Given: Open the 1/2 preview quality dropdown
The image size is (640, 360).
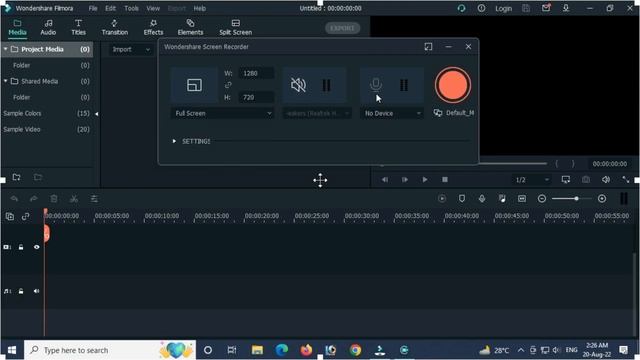Looking at the screenshot, I should (x=531, y=180).
